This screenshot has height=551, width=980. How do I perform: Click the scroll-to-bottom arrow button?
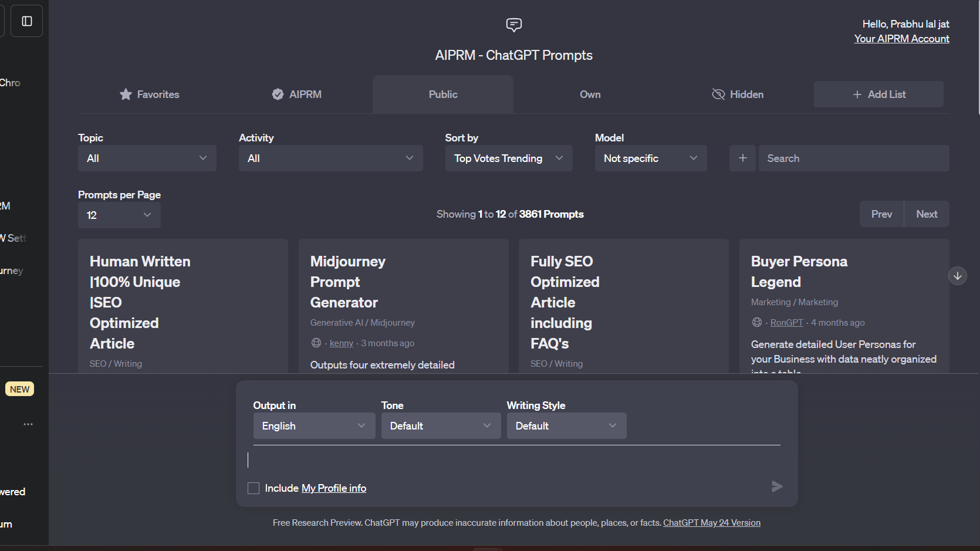958,276
